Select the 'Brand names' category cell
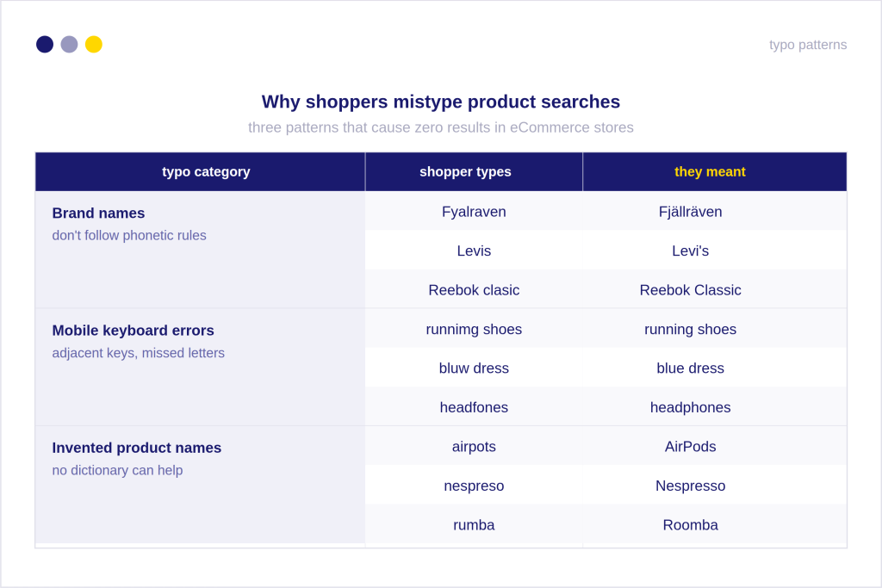 coord(200,250)
